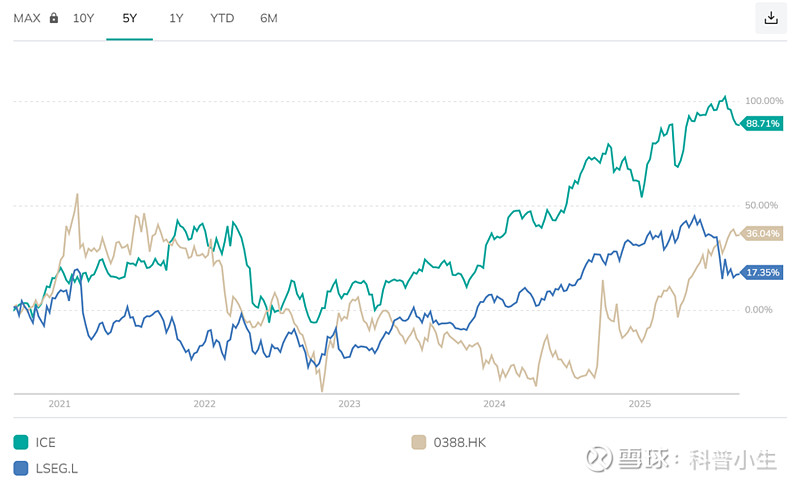Click the 2025 x-axis year label

pos(639,404)
